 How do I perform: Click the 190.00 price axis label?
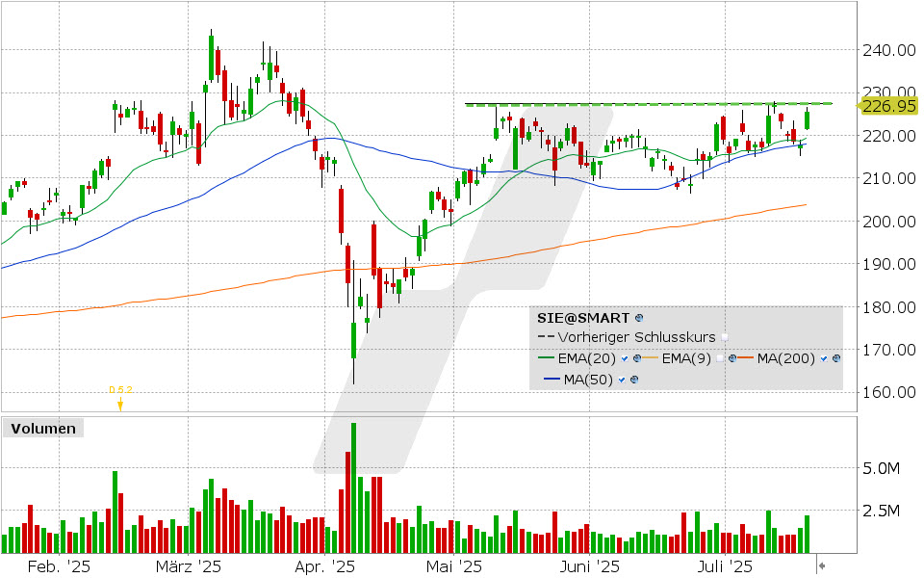pyautogui.click(x=889, y=264)
